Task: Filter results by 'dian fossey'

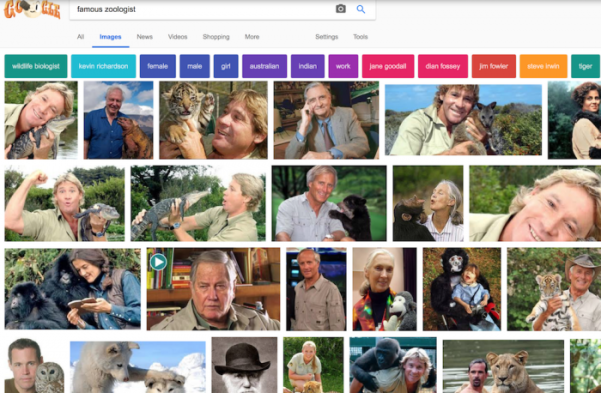Action: [443, 66]
